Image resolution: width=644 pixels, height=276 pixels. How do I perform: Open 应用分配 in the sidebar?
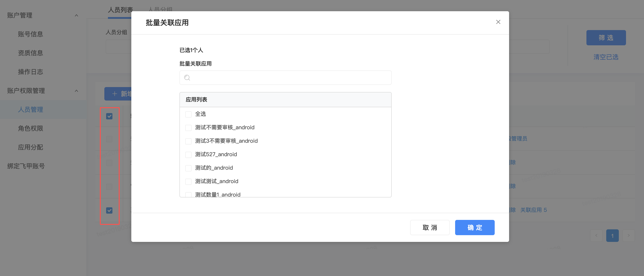point(31,147)
